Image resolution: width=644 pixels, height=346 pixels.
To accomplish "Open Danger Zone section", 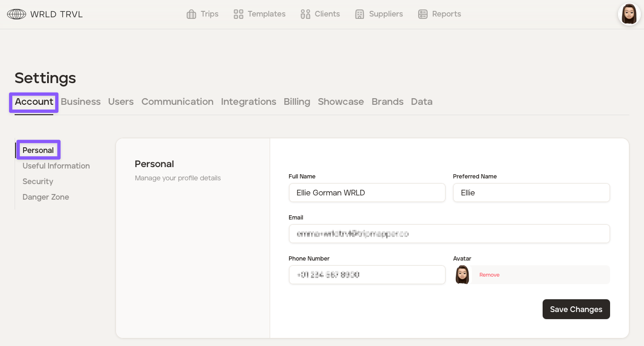I will tap(46, 197).
